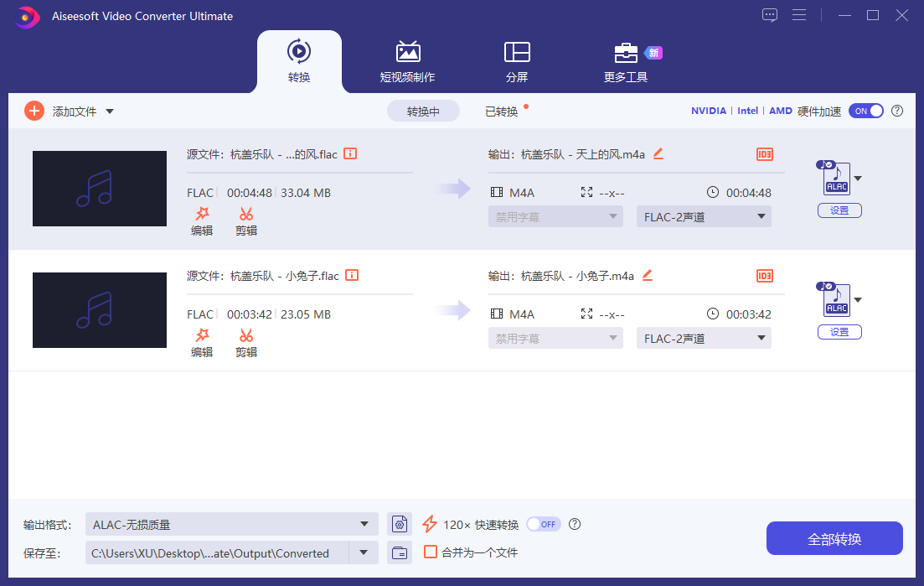Expand the ALAC format arrow on first row
Screen dimensions: 924x586
click(x=856, y=179)
